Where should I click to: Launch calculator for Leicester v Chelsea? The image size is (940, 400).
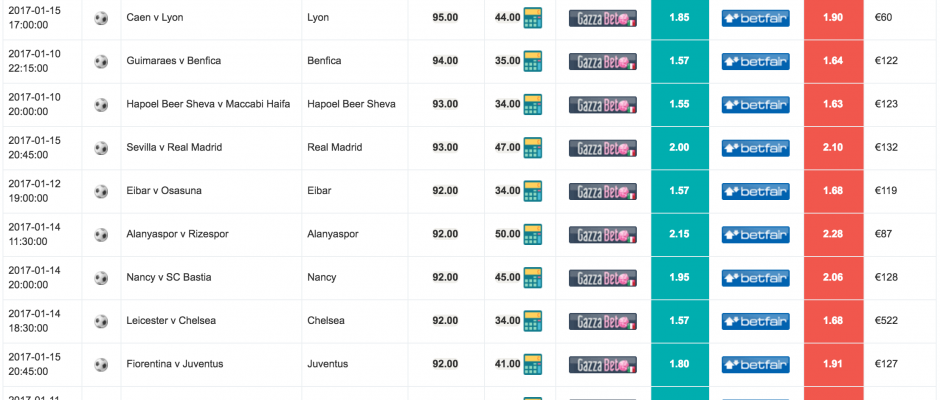pos(532,321)
